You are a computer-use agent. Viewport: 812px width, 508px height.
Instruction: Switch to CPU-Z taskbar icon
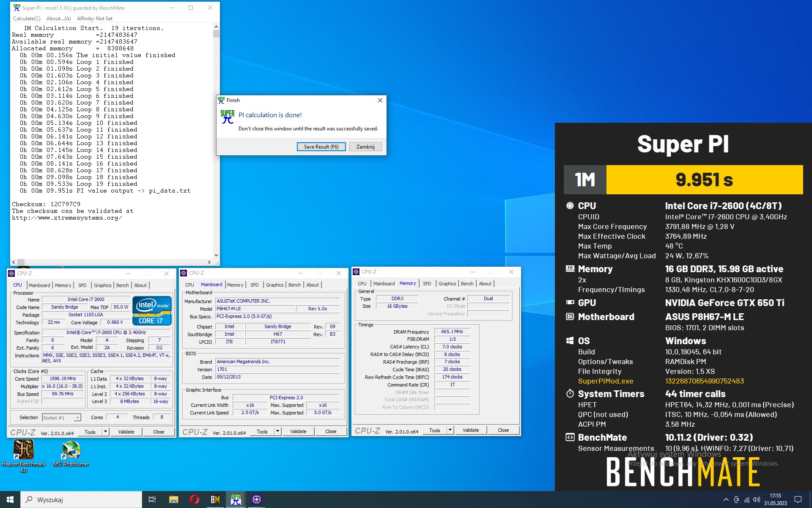coord(256,500)
